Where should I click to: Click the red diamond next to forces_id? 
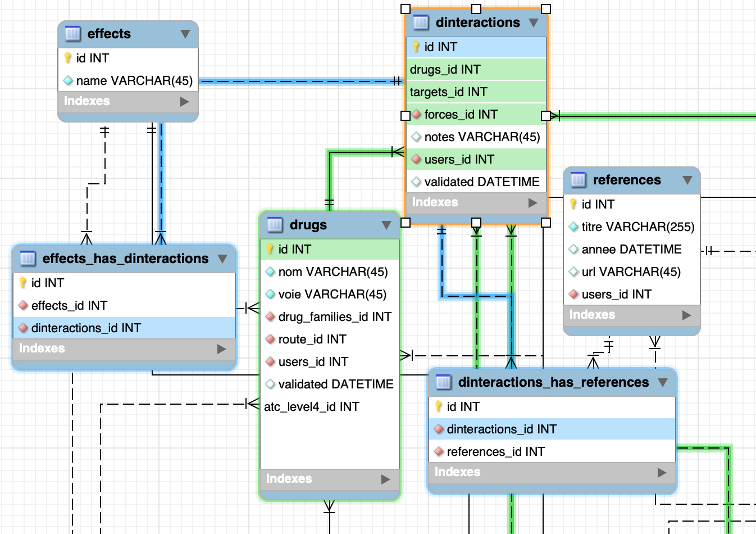[416, 114]
